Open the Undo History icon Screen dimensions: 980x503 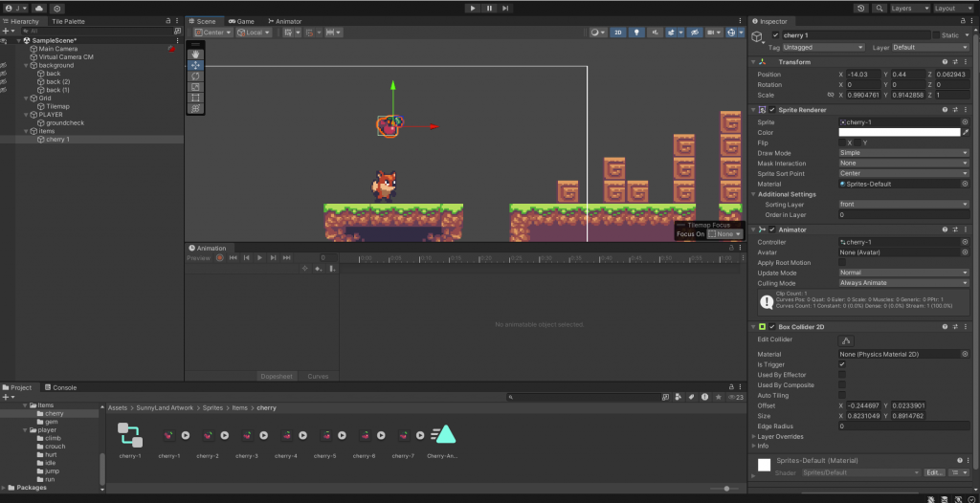[x=861, y=8]
